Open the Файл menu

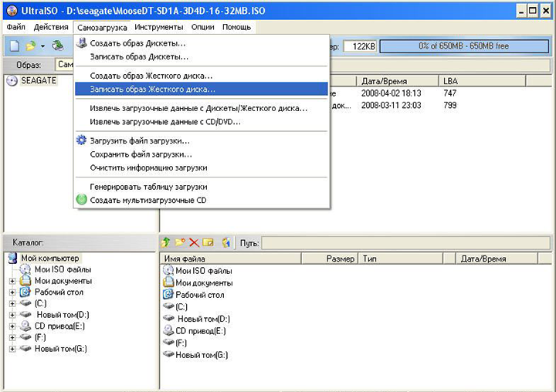coord(16,27)
